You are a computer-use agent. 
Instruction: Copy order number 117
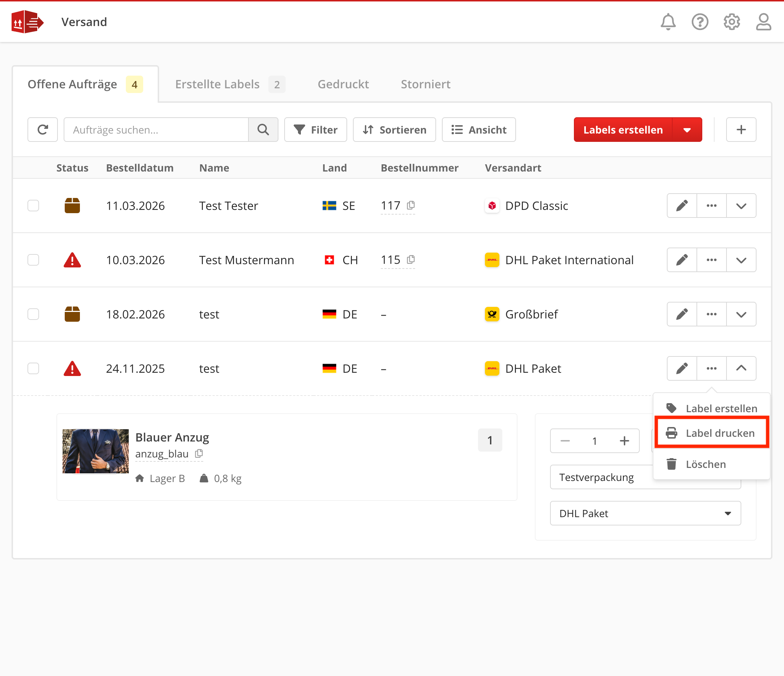[x=410, y=205]
